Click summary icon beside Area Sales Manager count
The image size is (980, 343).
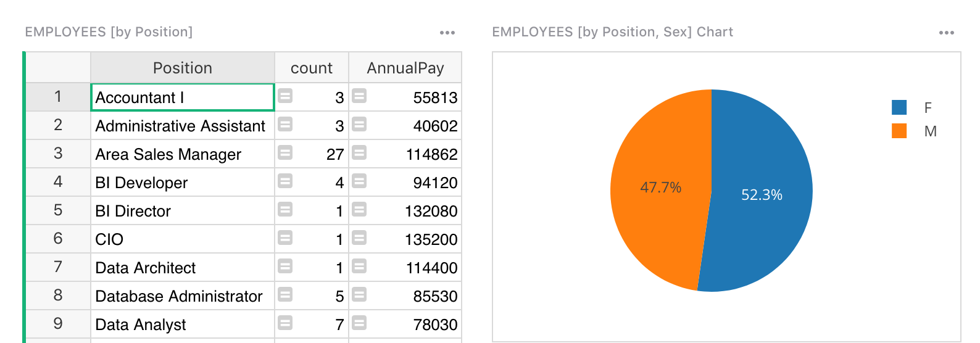click(284, 153)
